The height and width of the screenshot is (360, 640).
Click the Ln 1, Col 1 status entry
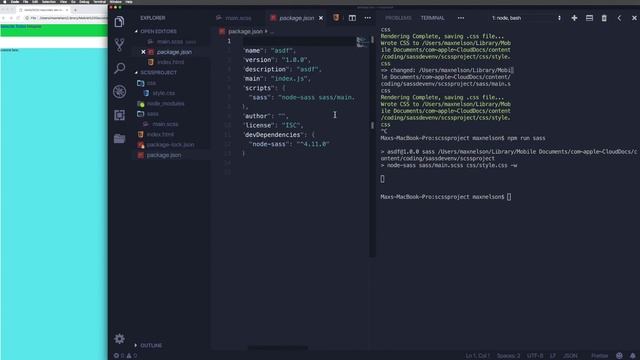point(477,356)
